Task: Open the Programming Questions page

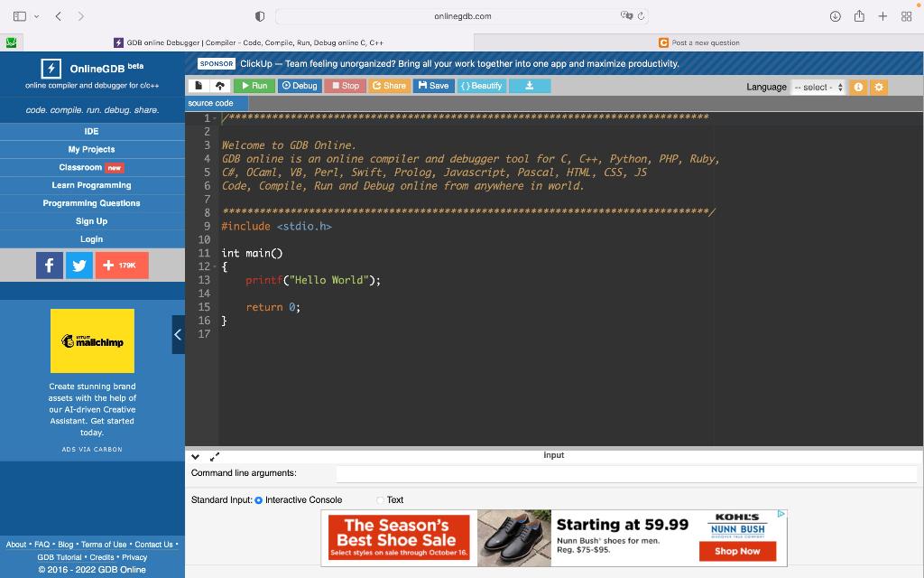Action: (91, 202)
